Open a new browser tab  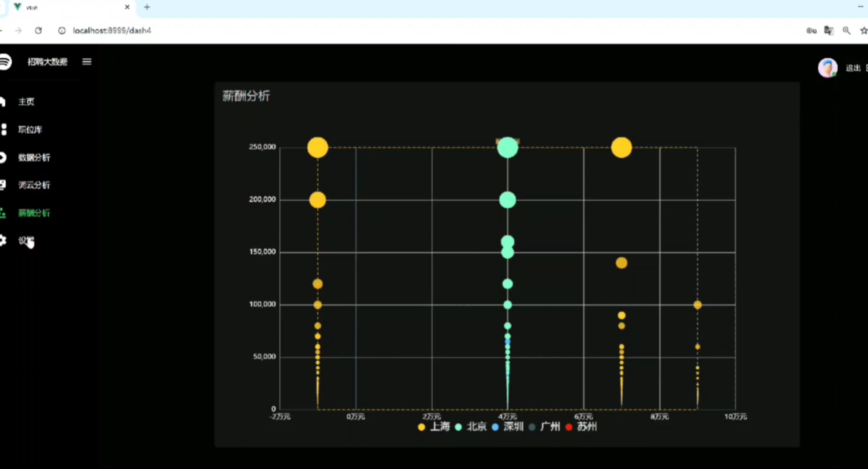[x=147, y=7]
